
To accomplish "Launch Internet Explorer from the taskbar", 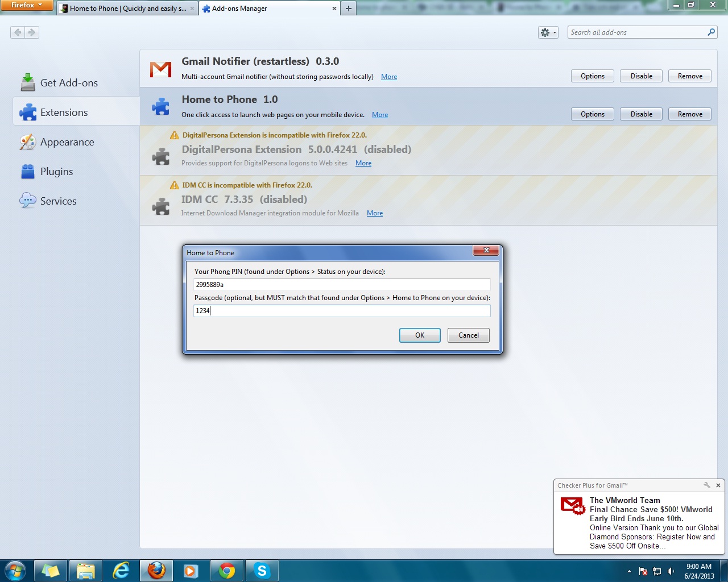I will 121,571.
